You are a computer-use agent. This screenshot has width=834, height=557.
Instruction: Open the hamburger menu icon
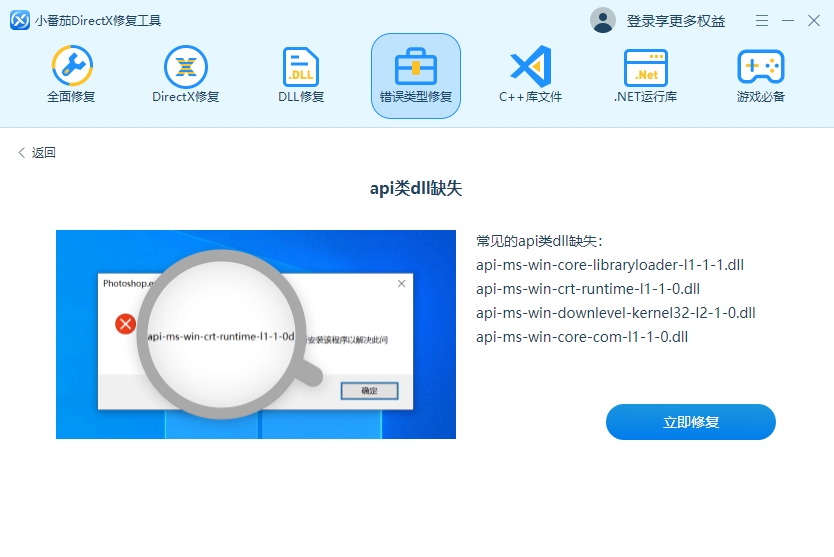pyautogui.click(x=762, y=21)
